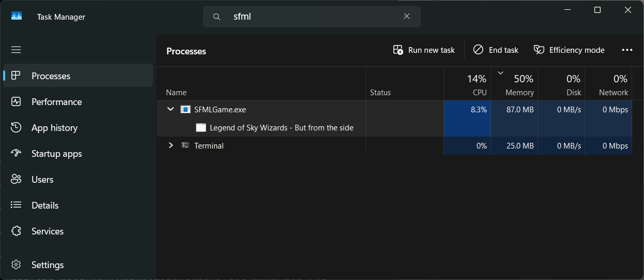Sort by the Memory column header
The image size is (644, 280).
(514, 83)
